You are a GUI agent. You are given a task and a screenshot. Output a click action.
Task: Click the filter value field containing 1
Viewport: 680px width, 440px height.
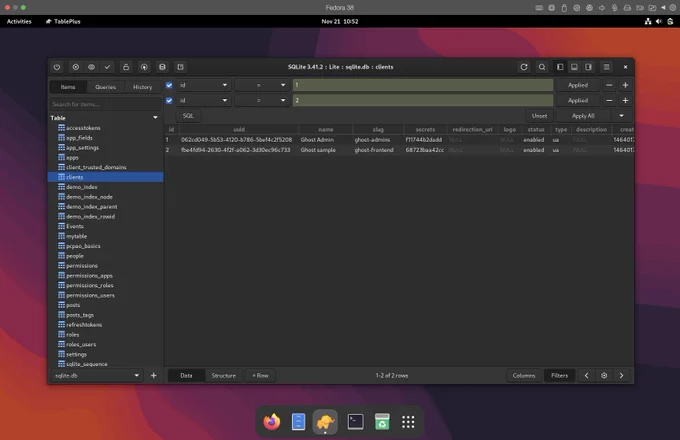(423, 85)
